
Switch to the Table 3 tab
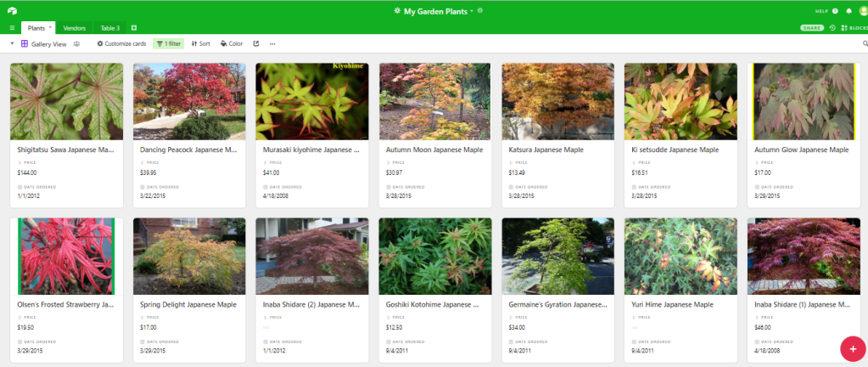click(x=109, y=28)
